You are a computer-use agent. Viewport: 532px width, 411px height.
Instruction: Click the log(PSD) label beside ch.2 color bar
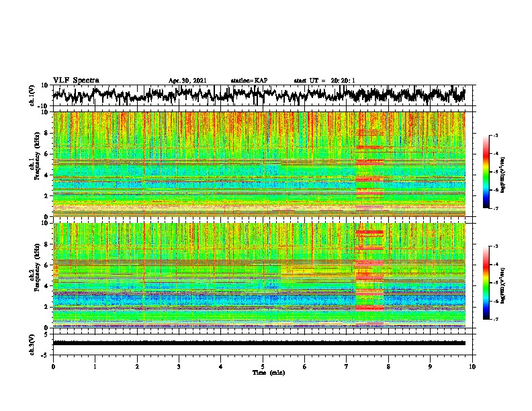pyautogui.click(x=503, y=285)
